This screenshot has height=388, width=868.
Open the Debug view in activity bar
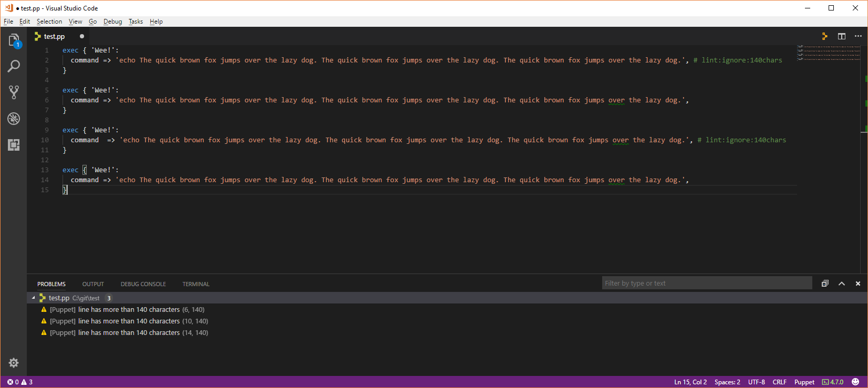[14, 119]
